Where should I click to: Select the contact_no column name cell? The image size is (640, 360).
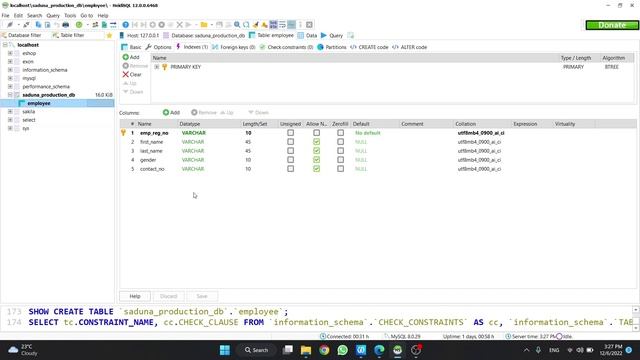(152, 169)
